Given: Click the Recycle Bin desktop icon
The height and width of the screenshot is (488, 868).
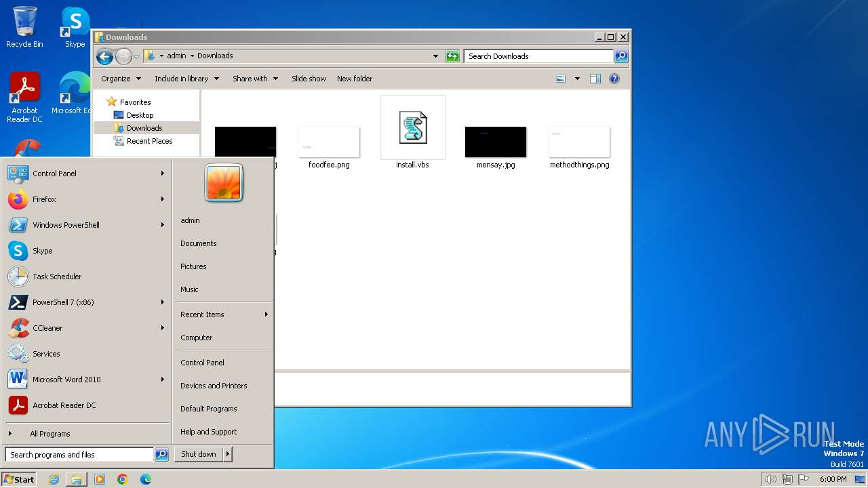Looking at the screenshot, I should pos(24,27).
